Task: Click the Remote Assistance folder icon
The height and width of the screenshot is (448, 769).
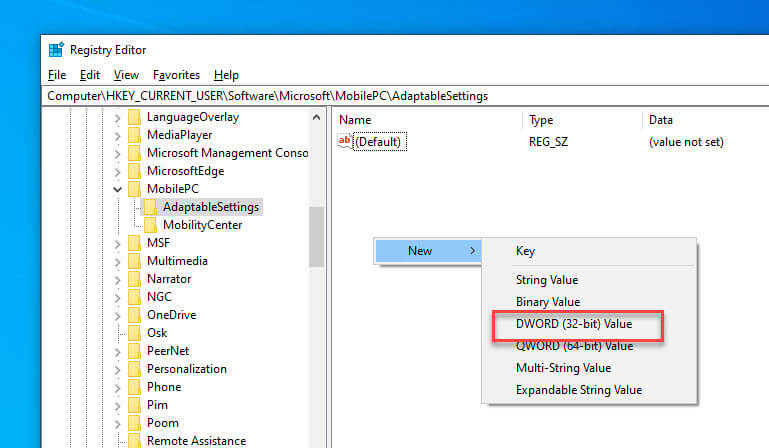Action: coord(134,441)
